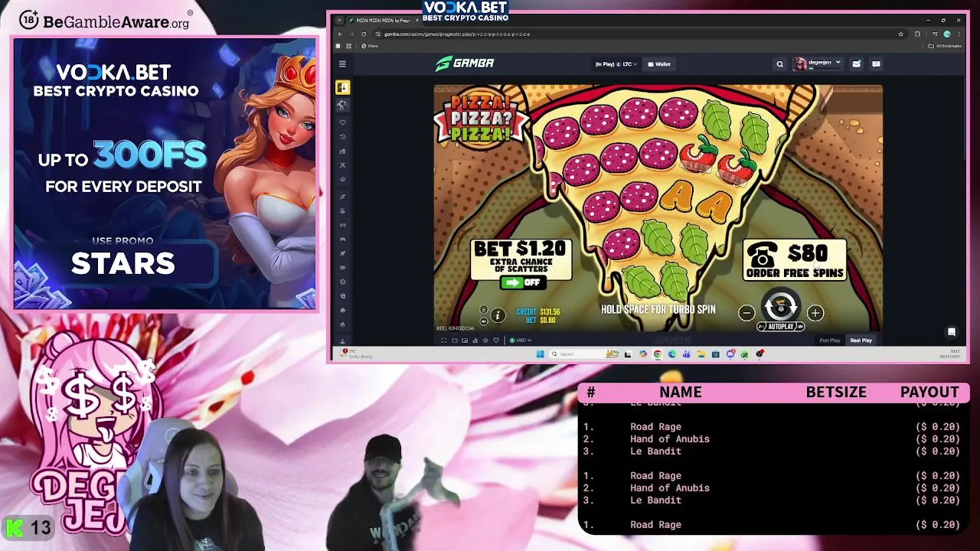Click the live broadcast icon in sidebar
Screen dimensions: 980x551
point(342,225)
